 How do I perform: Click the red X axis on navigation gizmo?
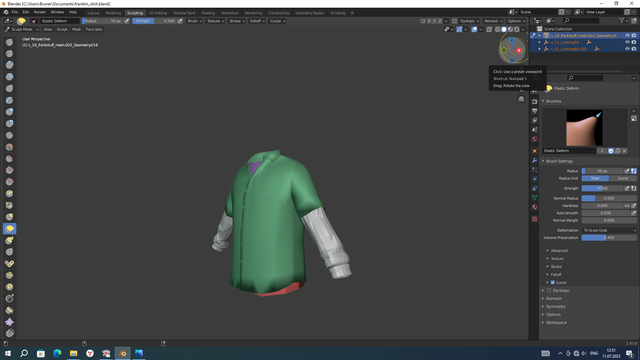point(519,50)
